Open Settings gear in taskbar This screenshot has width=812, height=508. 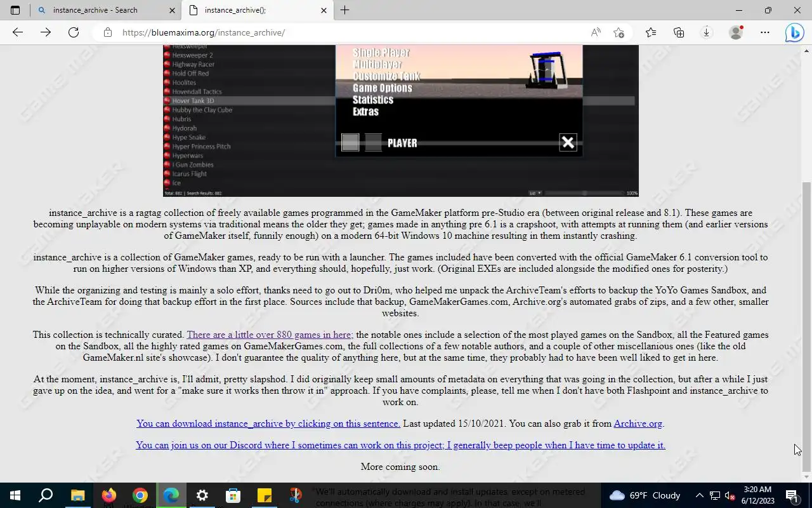tap(202, 495)
